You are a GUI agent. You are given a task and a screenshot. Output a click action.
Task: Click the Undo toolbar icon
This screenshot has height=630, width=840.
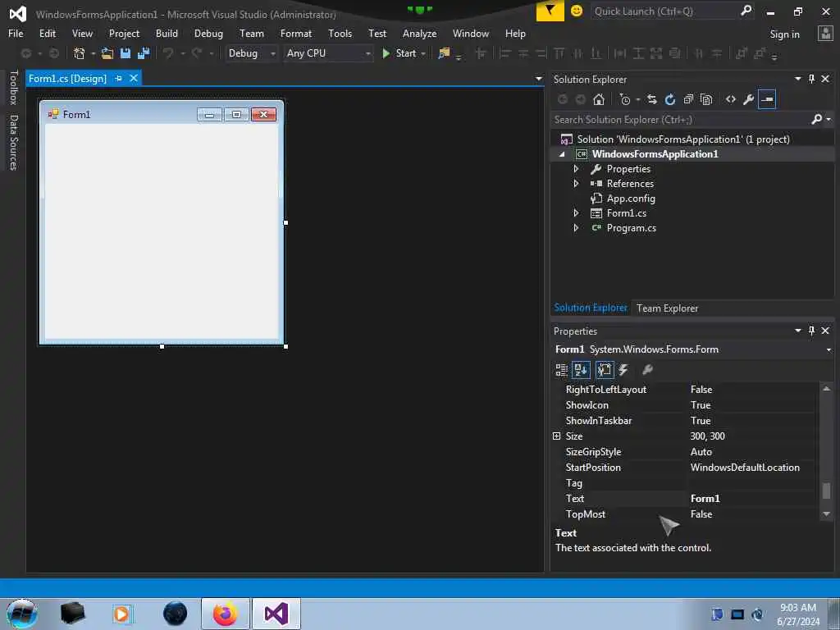(x=168, y=53)
